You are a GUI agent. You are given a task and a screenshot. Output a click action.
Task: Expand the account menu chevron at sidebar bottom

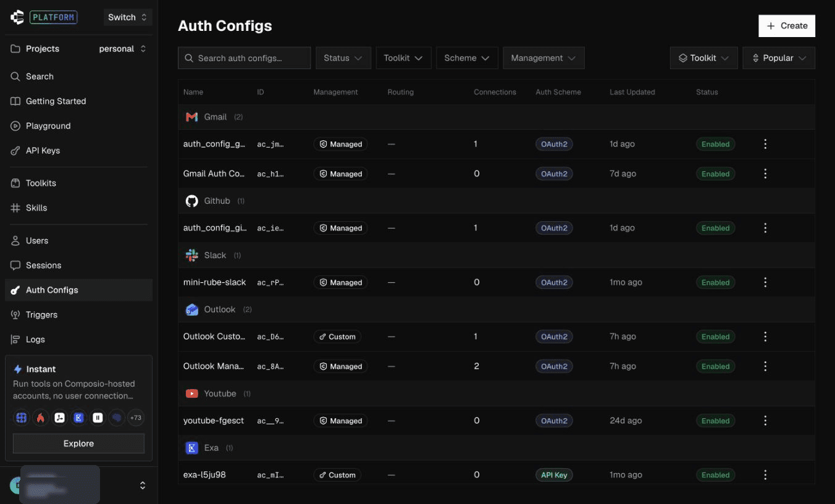(x=143, y=485)
